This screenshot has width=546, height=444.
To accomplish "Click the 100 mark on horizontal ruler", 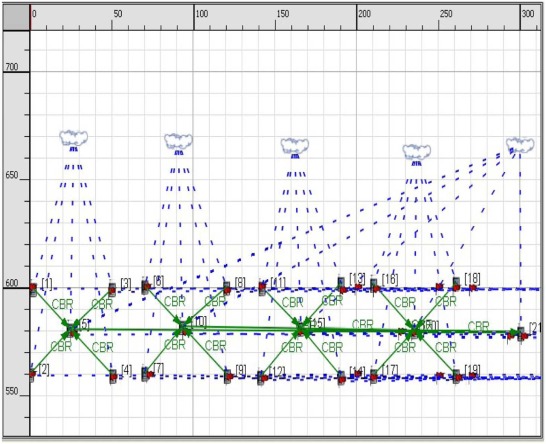I will 202,14.
